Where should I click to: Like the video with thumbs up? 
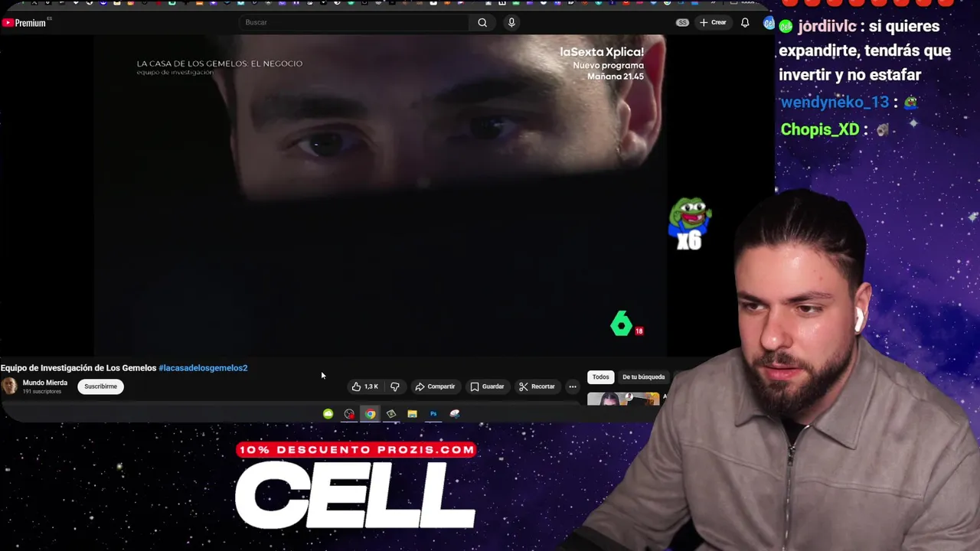(365, 386)
